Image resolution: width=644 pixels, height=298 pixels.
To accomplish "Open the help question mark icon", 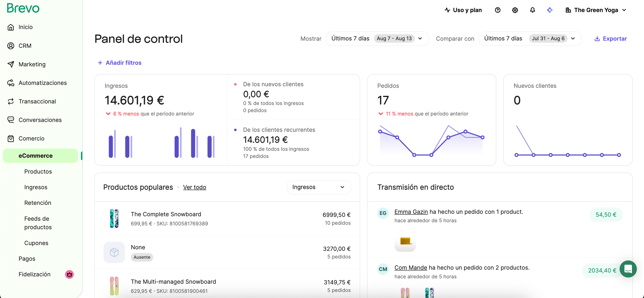I will [x=498, y=10].
